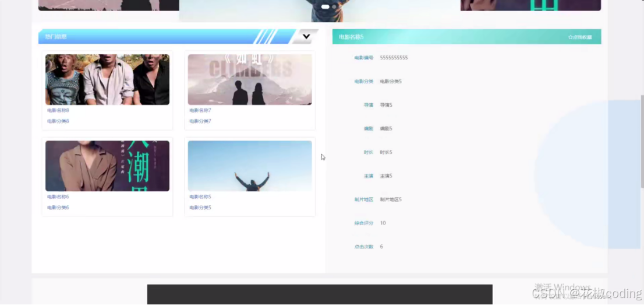644x305 pixels.
Task: Click the 电影分类7 category link
Action: click(x=200, y=121)
